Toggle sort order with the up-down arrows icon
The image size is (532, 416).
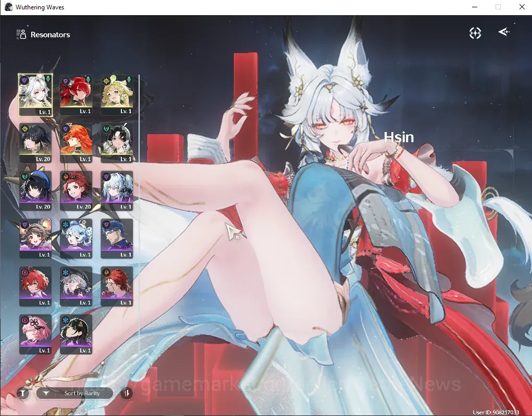click(127, 393)
